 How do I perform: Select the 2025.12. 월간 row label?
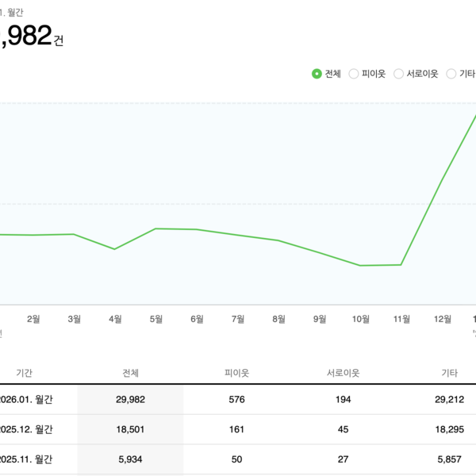click(x=26, y=429)
